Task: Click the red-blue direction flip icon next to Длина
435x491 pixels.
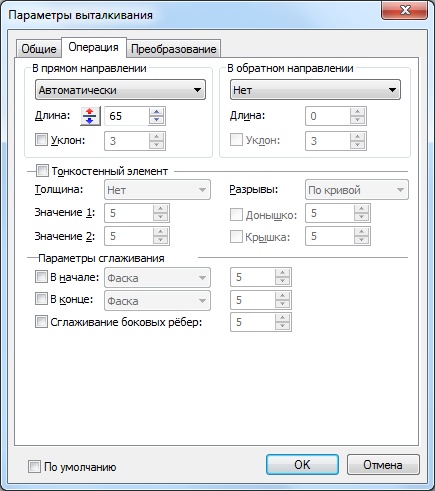Action: click(x=90, y=116)
